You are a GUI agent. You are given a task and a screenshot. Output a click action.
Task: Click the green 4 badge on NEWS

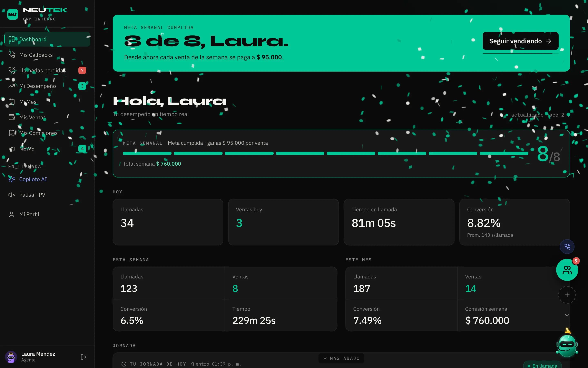click(x=82, y=148)
